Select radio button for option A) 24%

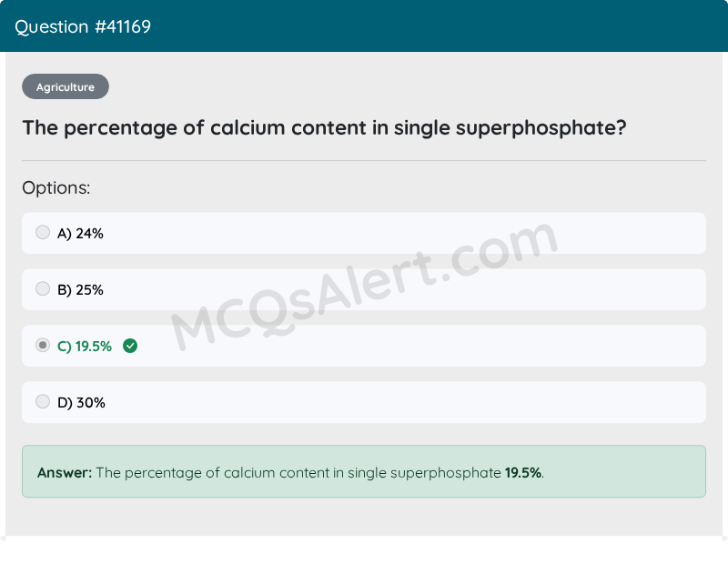[43, 232]
